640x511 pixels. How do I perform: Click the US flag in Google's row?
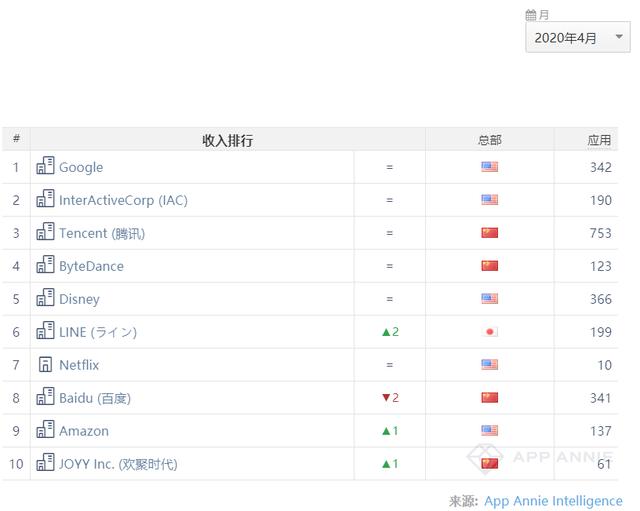[489, 167]
